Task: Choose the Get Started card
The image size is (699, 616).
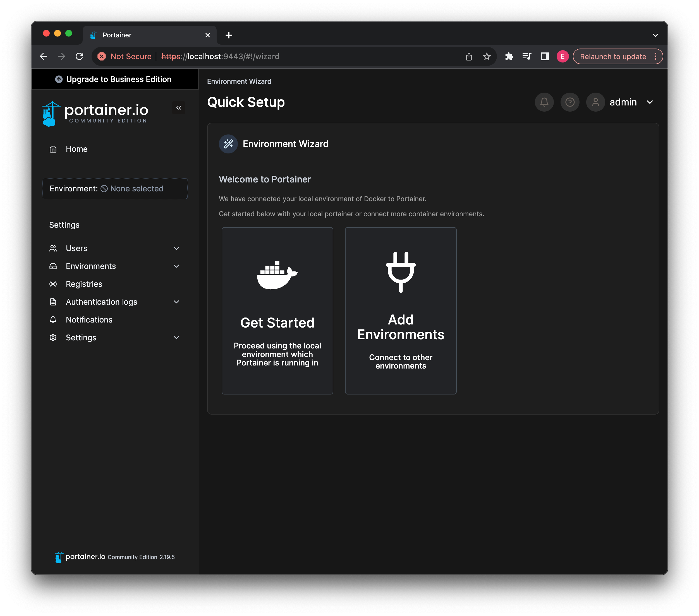Action: [277, 311]
